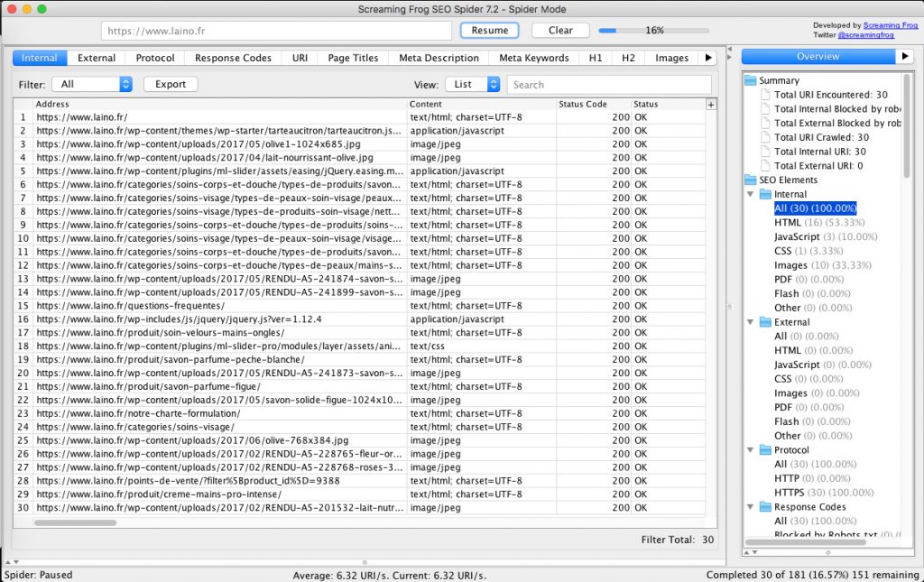Image resolution: width=924 pixels, height=582 pixels.
Task: Sort by the Address column header
Action: [x=220, y=104]
